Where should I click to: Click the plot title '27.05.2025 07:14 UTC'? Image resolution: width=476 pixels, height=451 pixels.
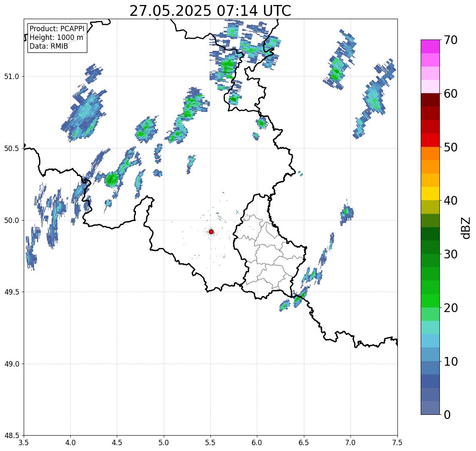click(210, 11)
